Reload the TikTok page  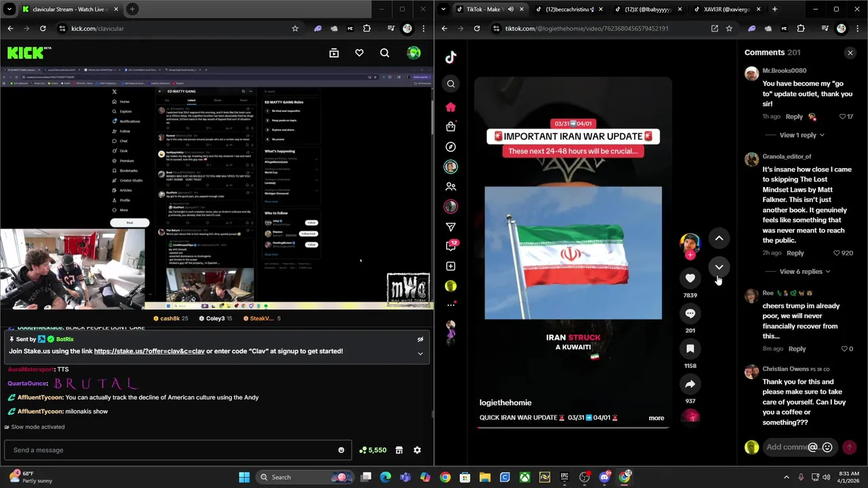(x=477, y=28)
